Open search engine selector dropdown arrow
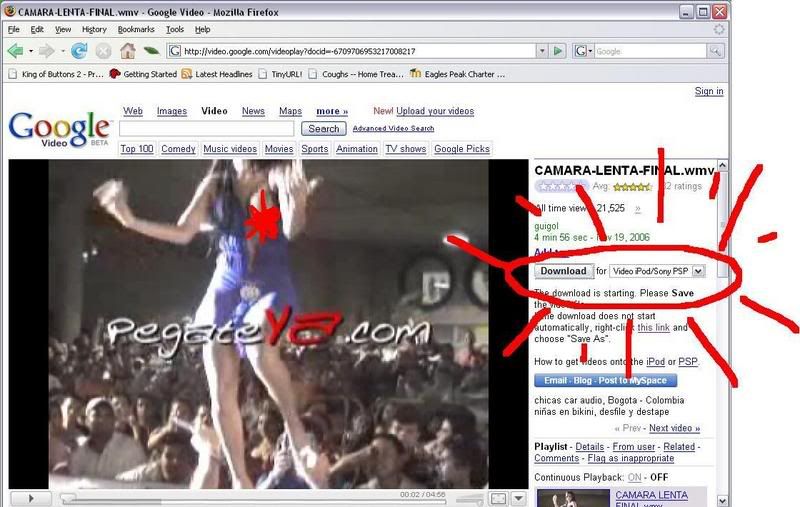This screenshot has height=507, width=800. [590, 51]
